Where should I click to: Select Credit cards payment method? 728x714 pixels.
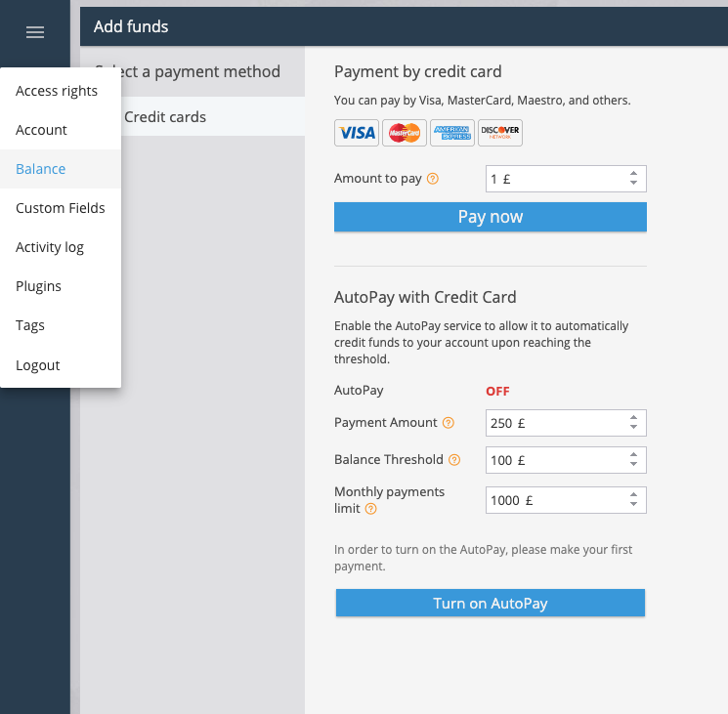click(x=165, y=117)
